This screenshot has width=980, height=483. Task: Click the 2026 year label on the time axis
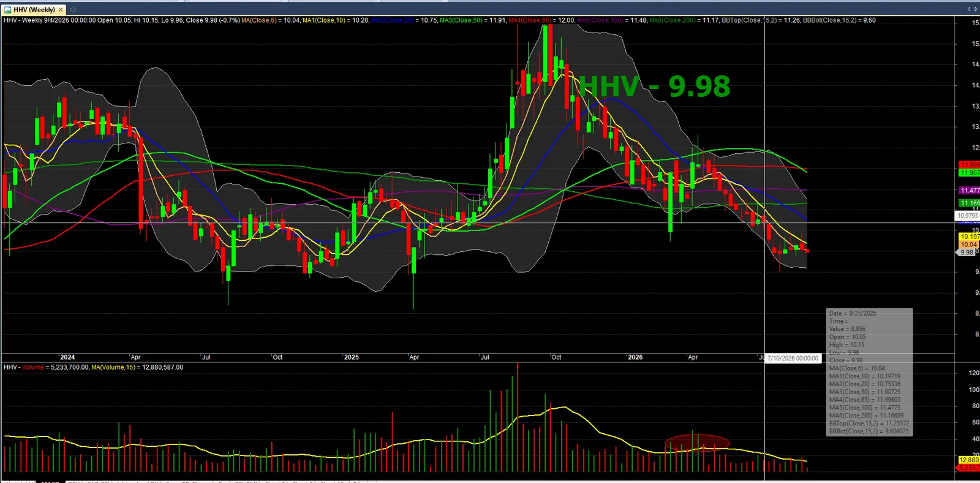click(x=635, y=357)
